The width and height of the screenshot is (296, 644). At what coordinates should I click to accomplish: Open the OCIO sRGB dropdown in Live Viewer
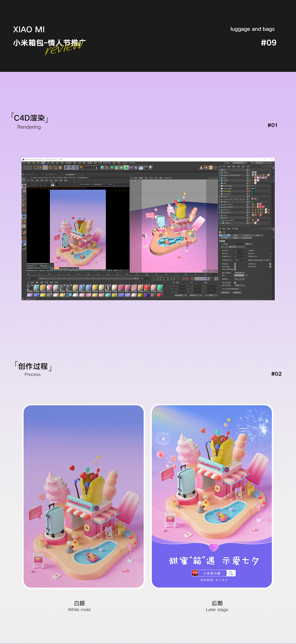(86, 184)
